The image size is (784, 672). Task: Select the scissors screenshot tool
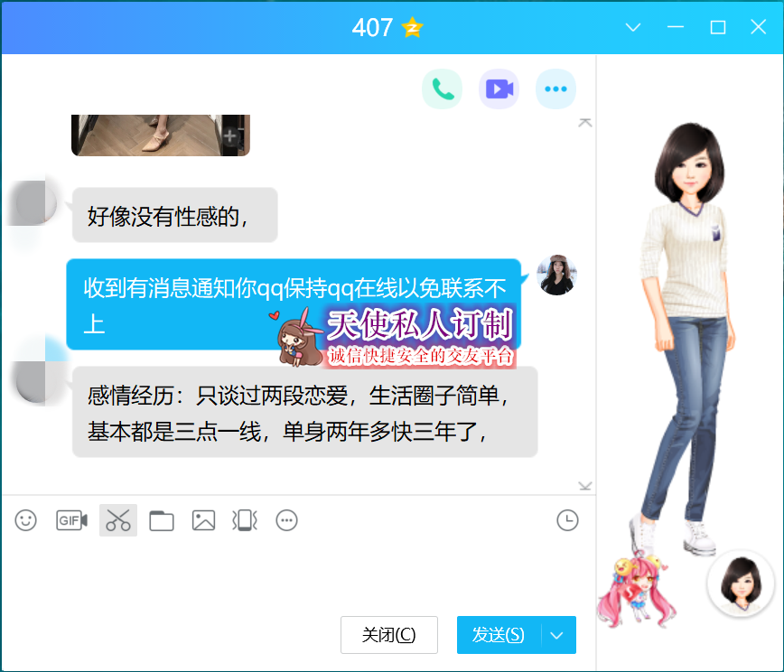[118, 520]
